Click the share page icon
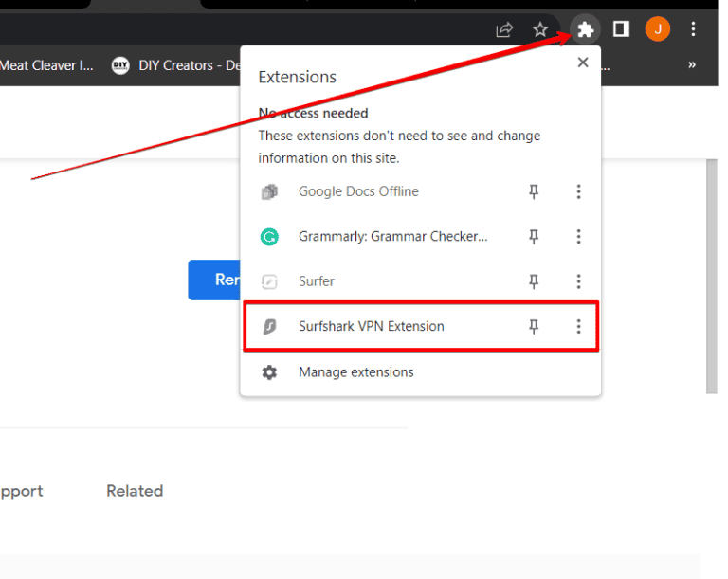Image resolution: width=728 pixels, height=579 pixels. click(504, 29)
